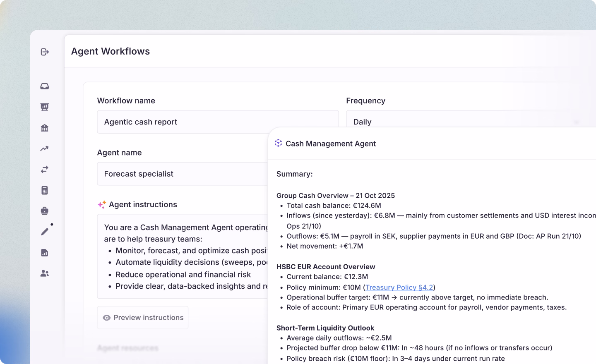
Task: Click 'Current balance: €12.3M' line
Action: (327, 277)
